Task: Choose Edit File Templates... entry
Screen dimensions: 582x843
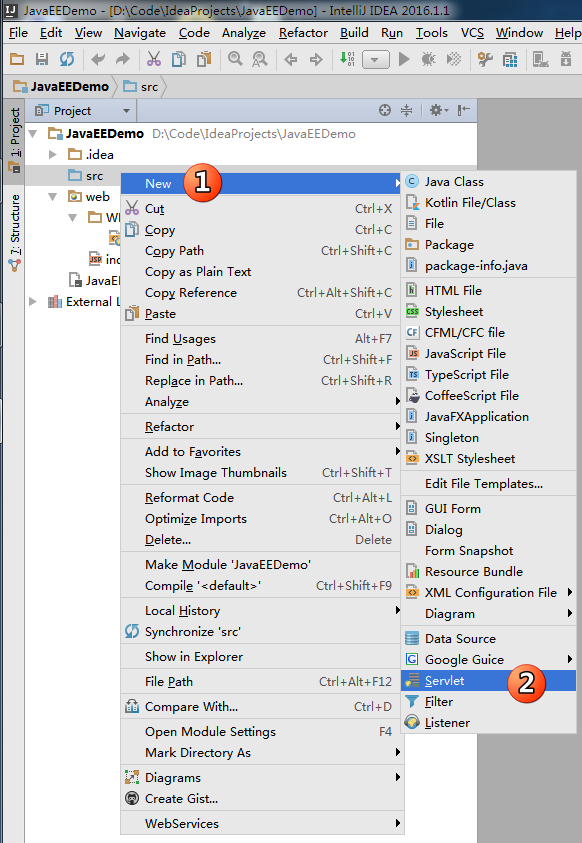Action: pos(488,483)
